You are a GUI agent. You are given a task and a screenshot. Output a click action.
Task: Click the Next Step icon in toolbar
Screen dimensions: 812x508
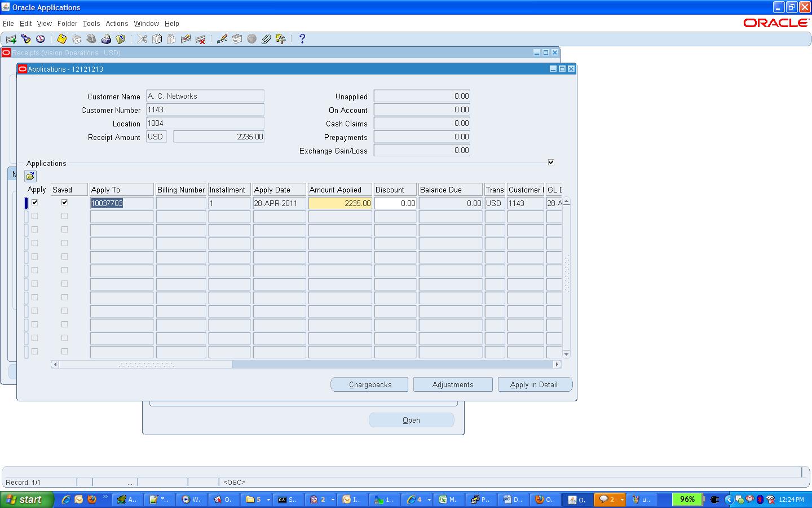(77, 39)
